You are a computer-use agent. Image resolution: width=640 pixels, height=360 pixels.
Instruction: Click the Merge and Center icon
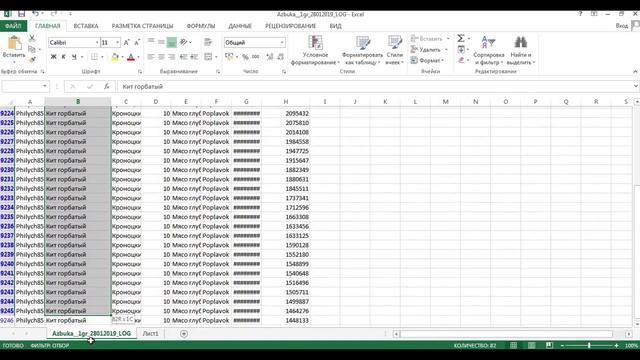pyautogui.click(x=208, y=57)
